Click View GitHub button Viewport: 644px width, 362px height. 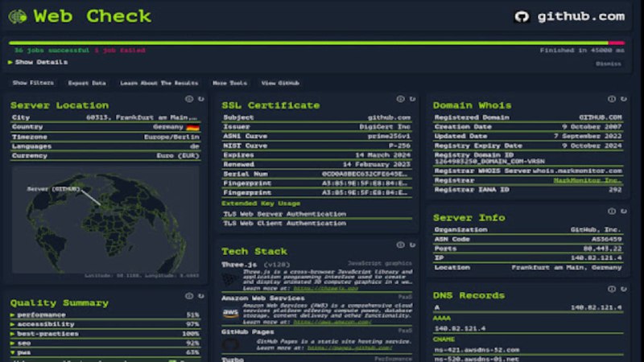coord(280,83)
